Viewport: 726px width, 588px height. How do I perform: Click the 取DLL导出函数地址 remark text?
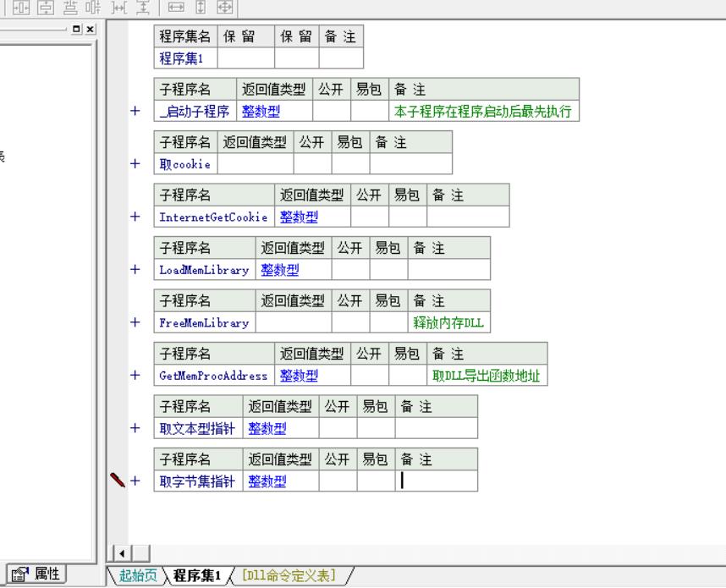[x=487, y=375]
